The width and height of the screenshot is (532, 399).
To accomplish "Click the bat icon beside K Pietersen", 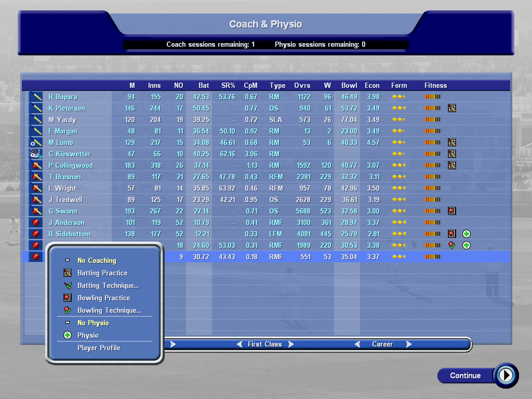I will [x=36, y=108].
